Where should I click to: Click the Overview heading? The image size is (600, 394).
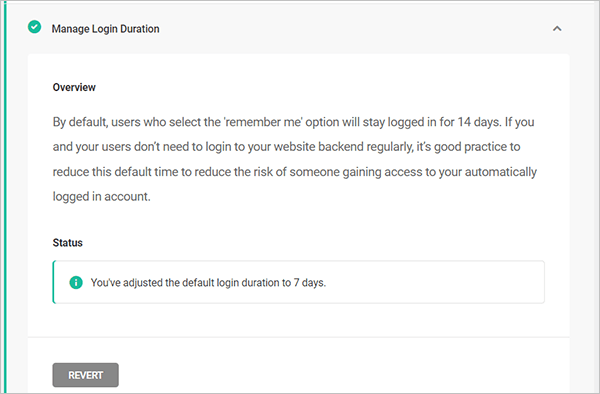pyautogui.click(x=74, y=87)
